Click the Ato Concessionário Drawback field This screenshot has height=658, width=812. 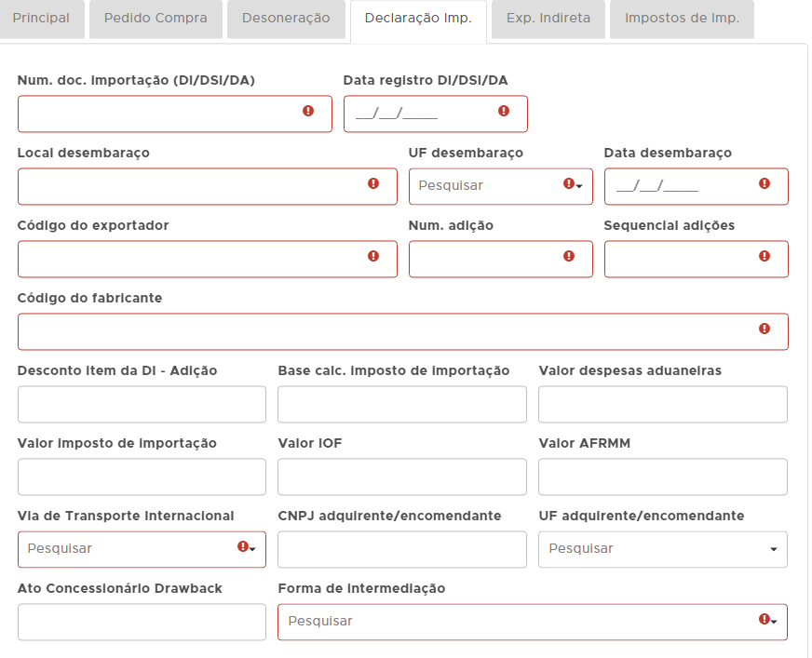142,622
